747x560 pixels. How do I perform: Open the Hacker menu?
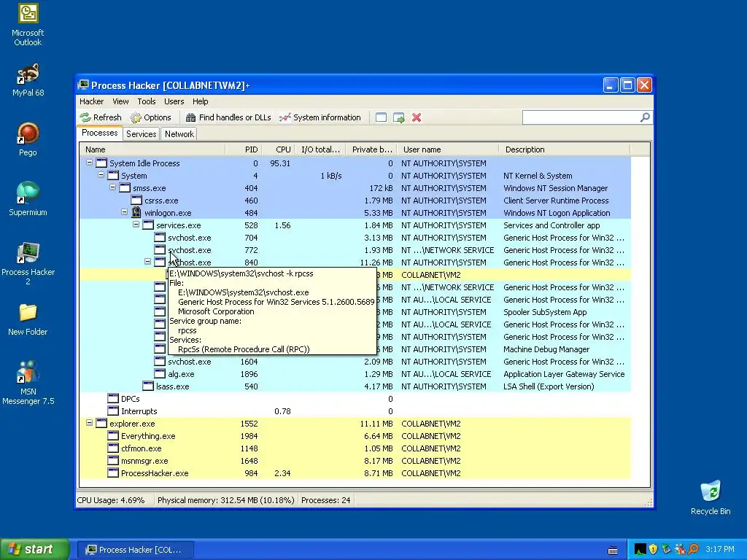pos(91,101)
